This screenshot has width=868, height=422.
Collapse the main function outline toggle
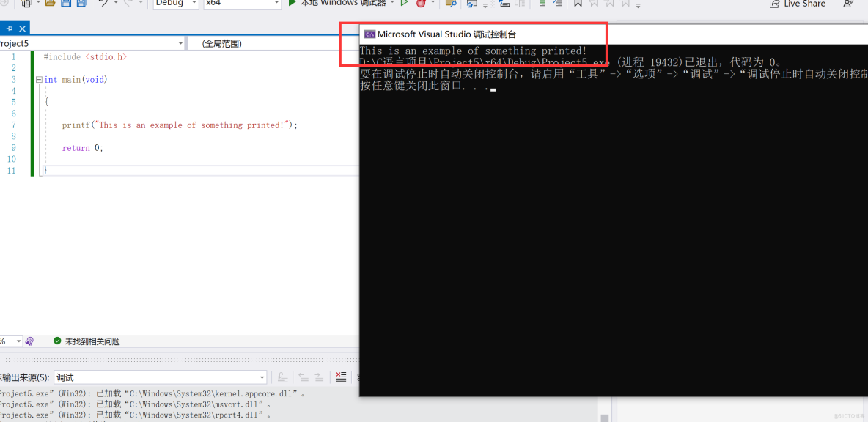(39, 80)
